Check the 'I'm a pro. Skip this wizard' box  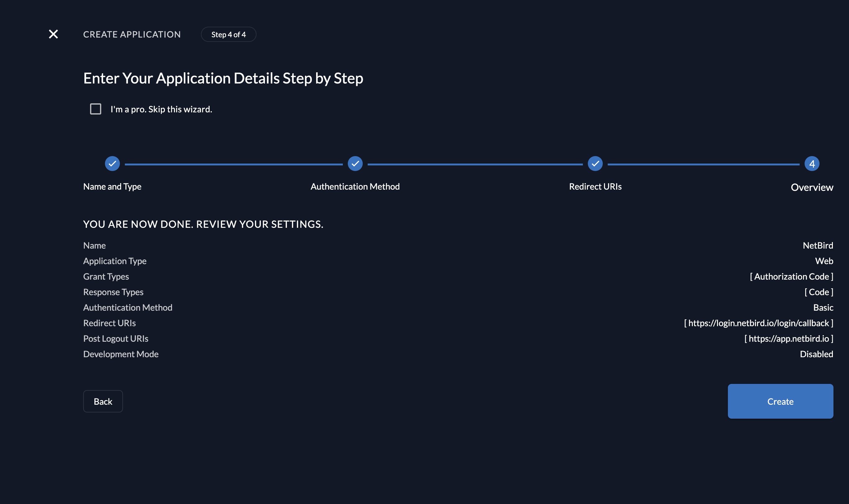pos(95,109)
